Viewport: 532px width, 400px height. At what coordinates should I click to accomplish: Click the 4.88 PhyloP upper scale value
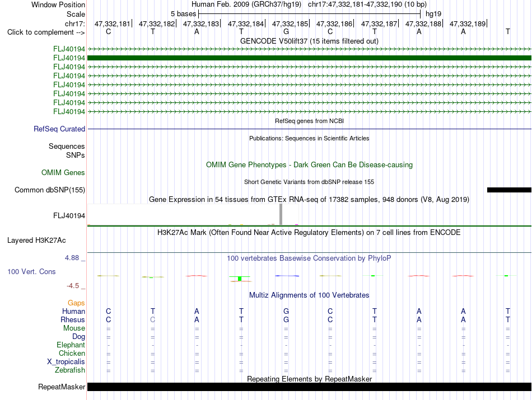[72, 258]
